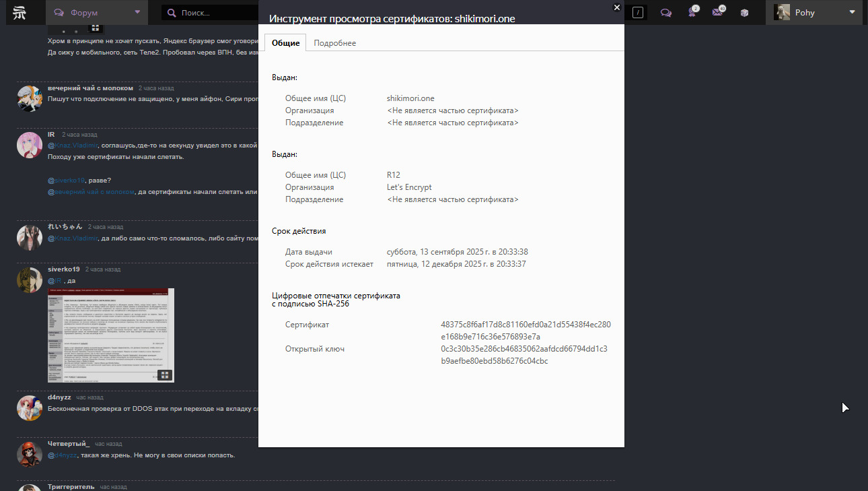
Task: Switch to the Общие tab
Action: [x=285, y=42]
